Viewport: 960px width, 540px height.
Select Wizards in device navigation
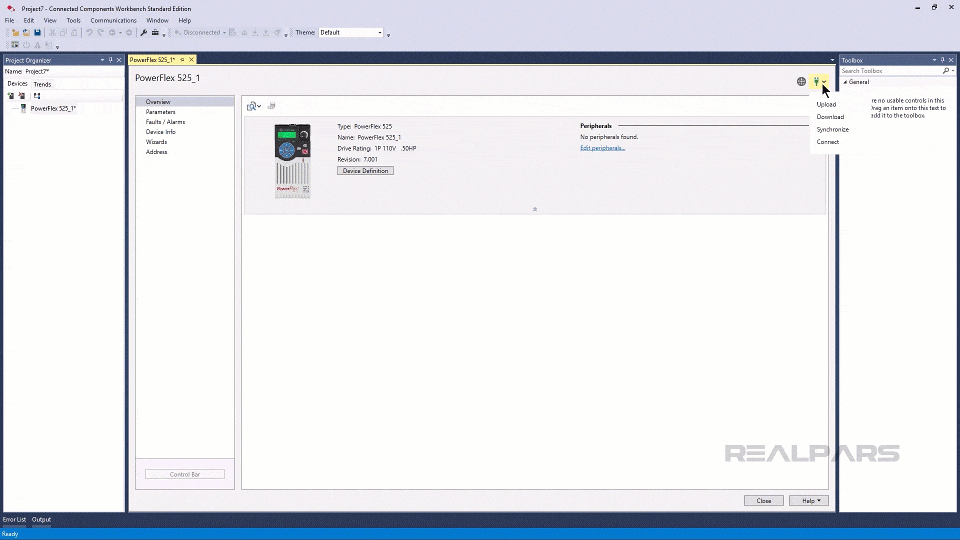coord(156,142)
